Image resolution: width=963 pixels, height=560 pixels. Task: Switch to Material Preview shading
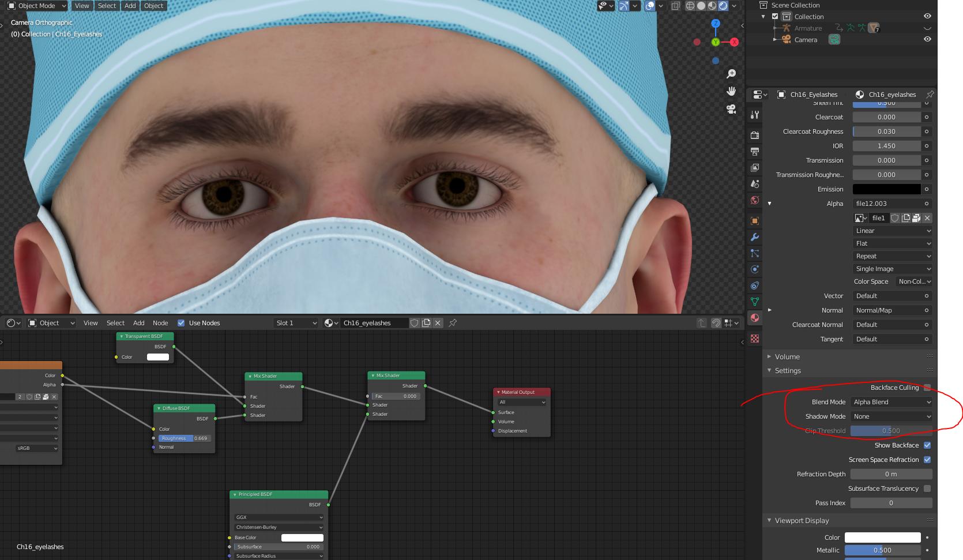712,6
